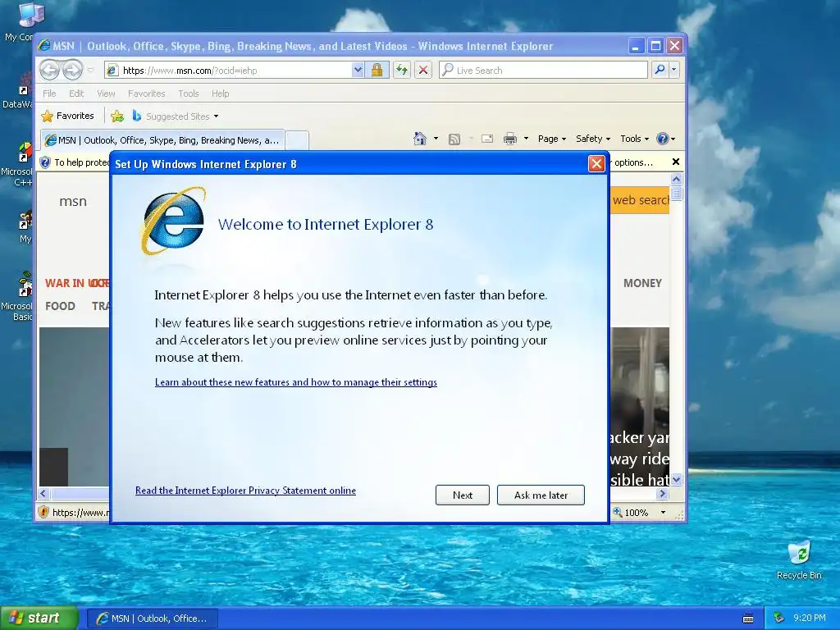Open the FOOD navigation link
This screenshot has height=630, width=840.
point(60,306)
